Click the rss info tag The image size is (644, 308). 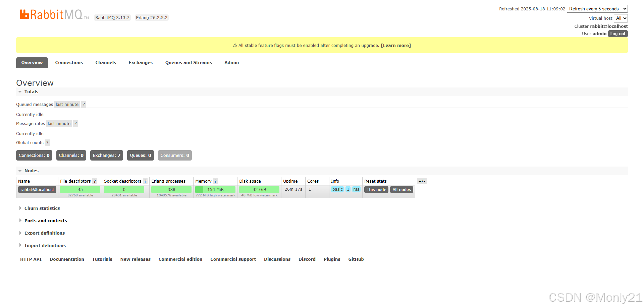tap(356, 189)
